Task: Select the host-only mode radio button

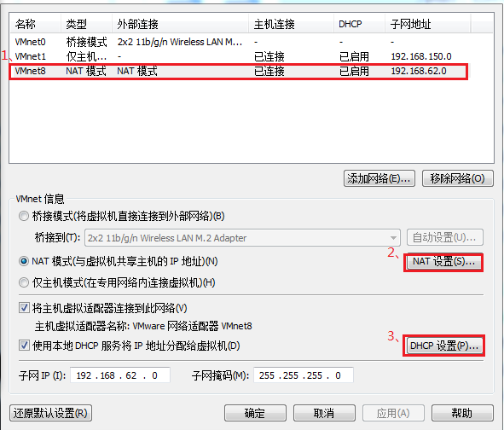Action: point(24,282)
